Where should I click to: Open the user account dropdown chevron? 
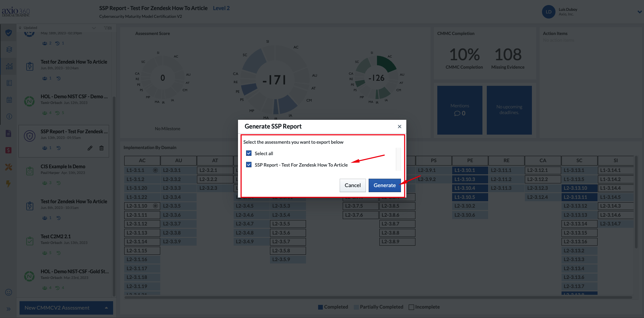click(x=639, y=12)
